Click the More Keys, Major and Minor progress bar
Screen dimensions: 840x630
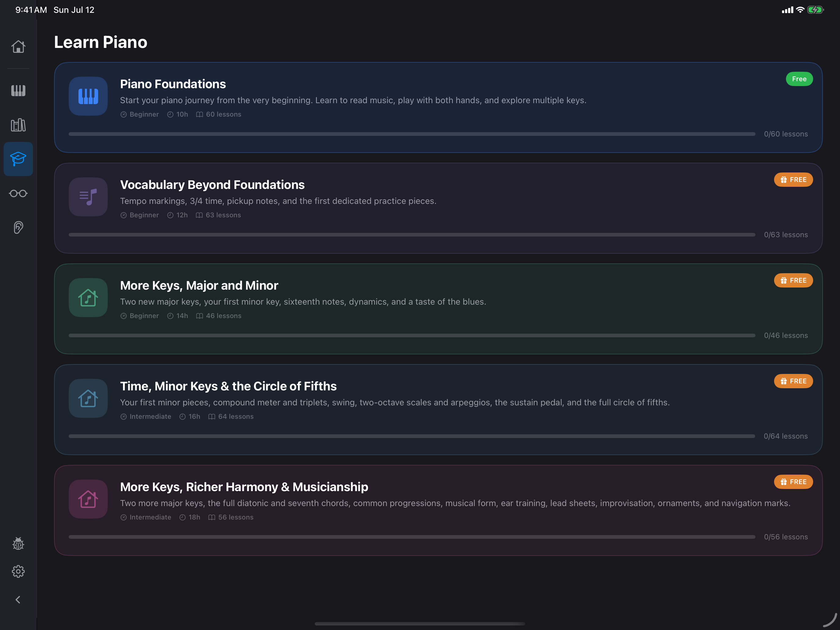412,335
